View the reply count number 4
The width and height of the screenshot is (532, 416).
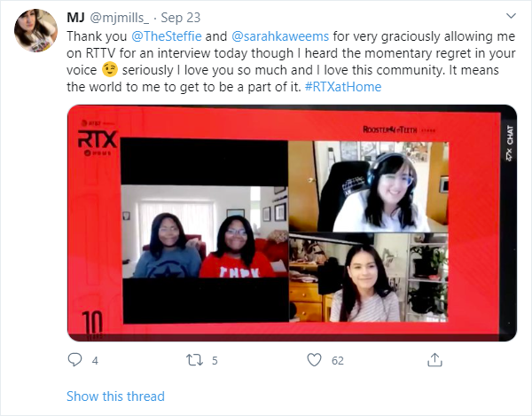[95, 360]
